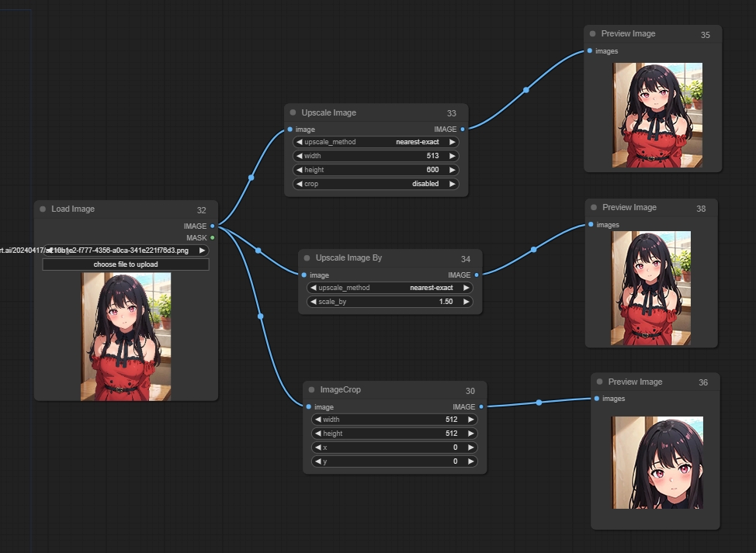Click the images input port of Preview Image 36

click(x=597, y=399)
